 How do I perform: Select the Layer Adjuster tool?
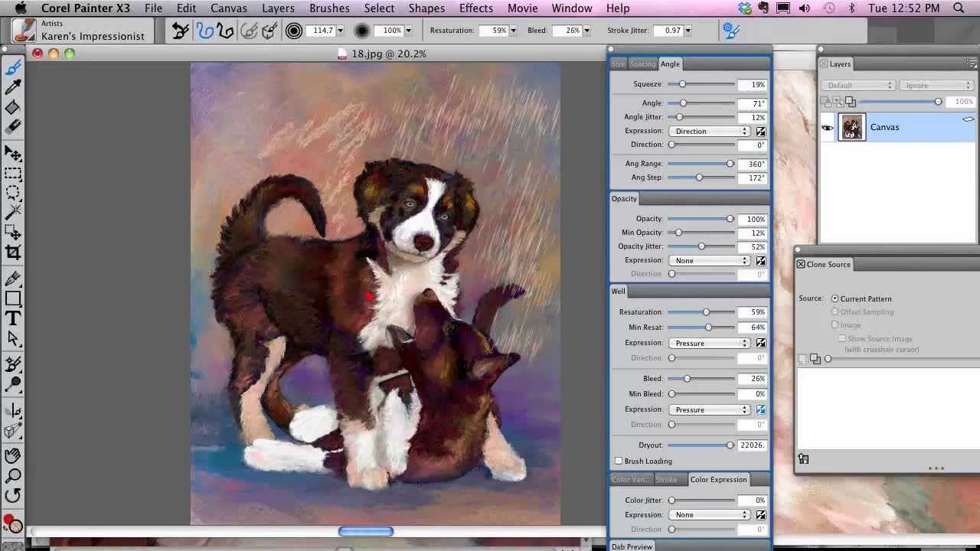[13, 154]
